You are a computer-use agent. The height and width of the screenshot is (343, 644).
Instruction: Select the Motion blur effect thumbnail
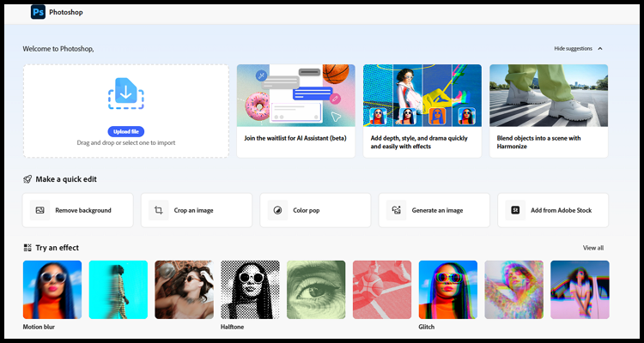click(x=52, y=290)
